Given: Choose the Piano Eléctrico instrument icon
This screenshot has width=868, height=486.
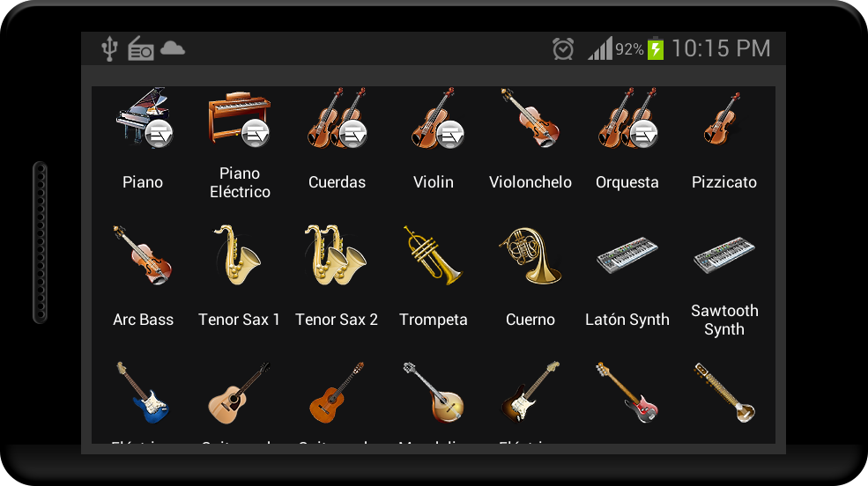Looking at the screenshot, I should (x=239, y=118).
